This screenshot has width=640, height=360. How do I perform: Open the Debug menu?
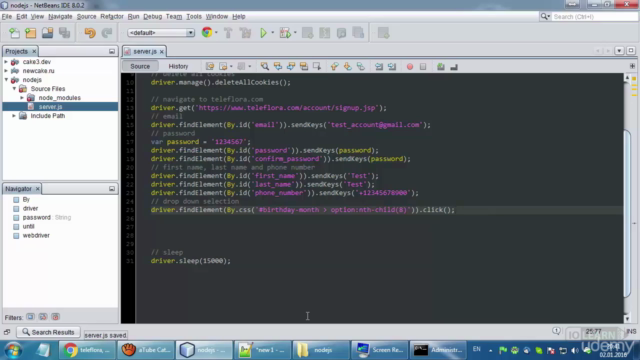153,16
